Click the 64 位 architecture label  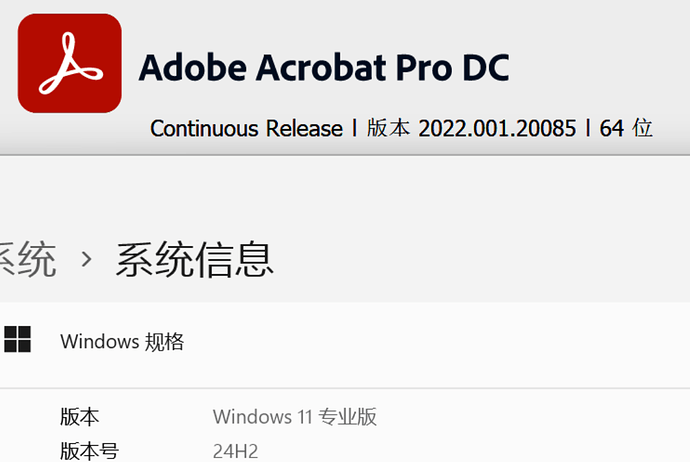point(626,128)
